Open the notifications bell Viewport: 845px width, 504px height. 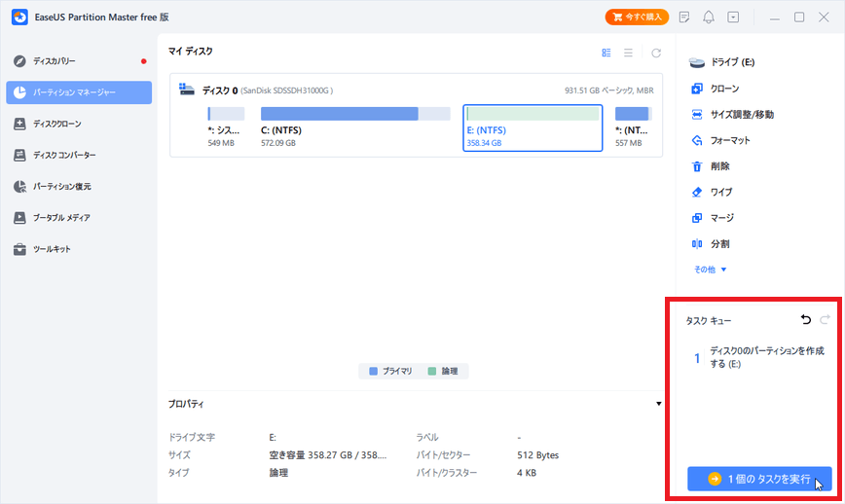[x=709, y=18]
